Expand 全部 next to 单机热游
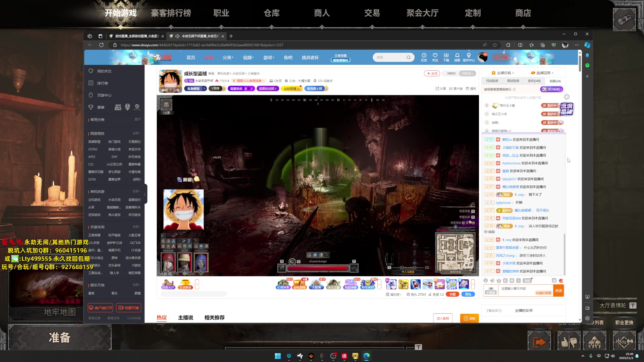The width and height of the screenshot is (644, 362). point(136,191)
